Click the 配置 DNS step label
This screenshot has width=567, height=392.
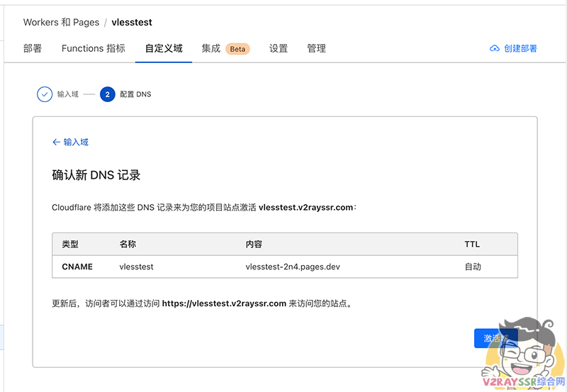tap(135, 94)
